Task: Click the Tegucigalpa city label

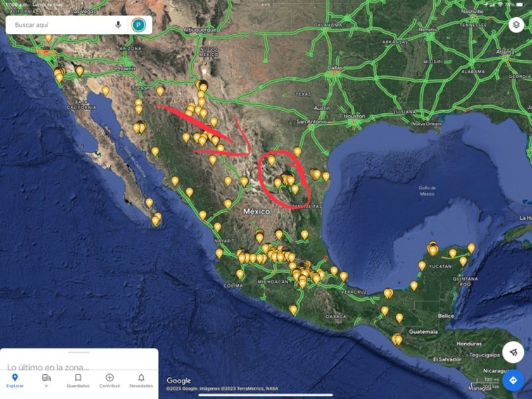Action: (485, 355)
